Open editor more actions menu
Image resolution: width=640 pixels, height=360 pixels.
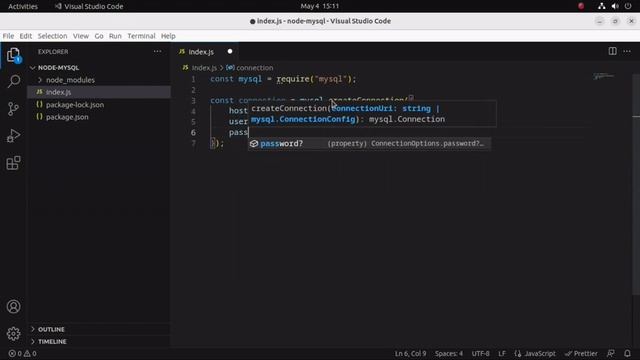tap(627, 51)
